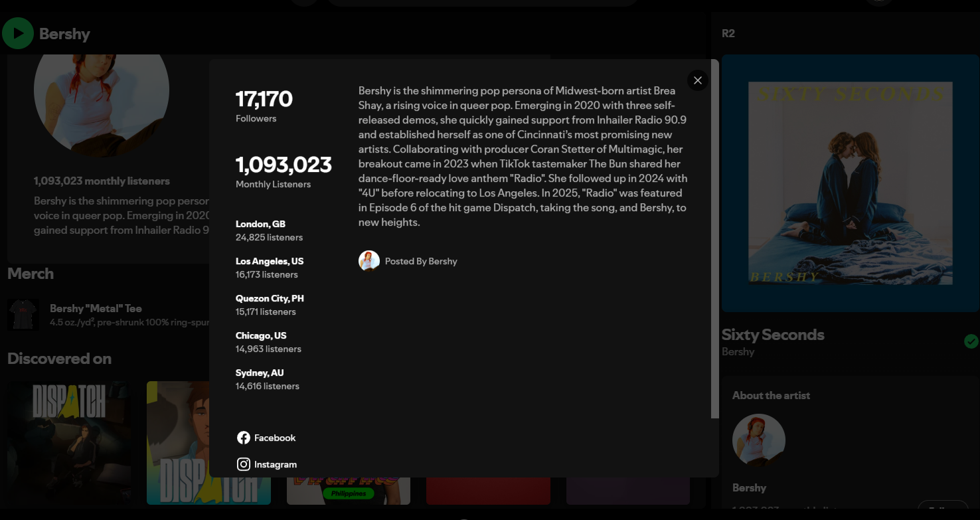Open the Sixty Seconds album cover
This screenshot has width=980, height=520.
(851, 183)
